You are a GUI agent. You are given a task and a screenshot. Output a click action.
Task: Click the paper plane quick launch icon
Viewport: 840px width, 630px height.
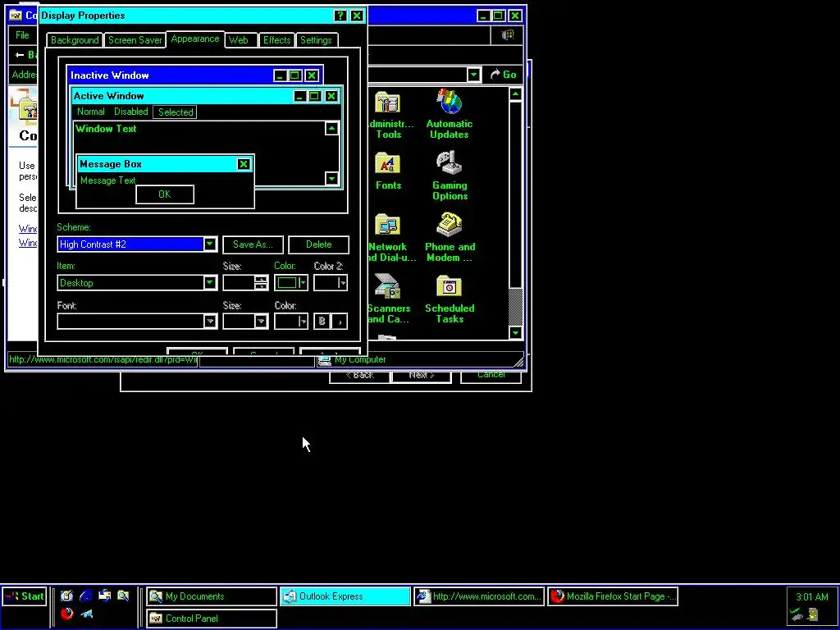[x=85, y=614]
